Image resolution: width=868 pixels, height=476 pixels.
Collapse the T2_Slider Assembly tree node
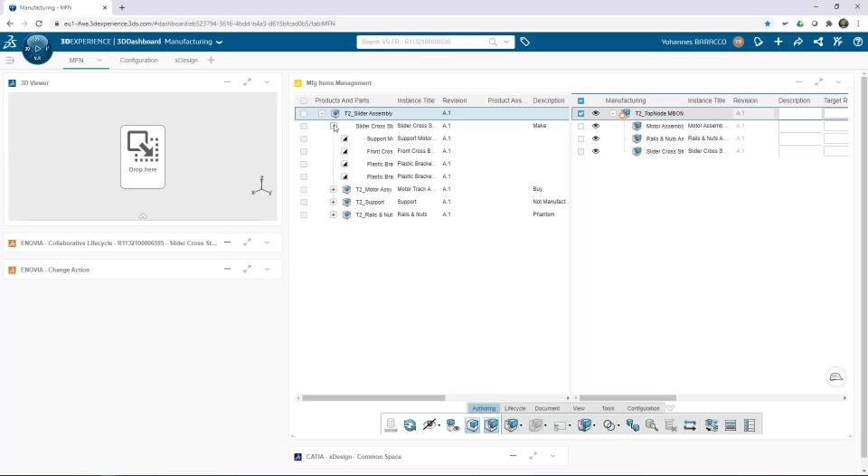322,114
